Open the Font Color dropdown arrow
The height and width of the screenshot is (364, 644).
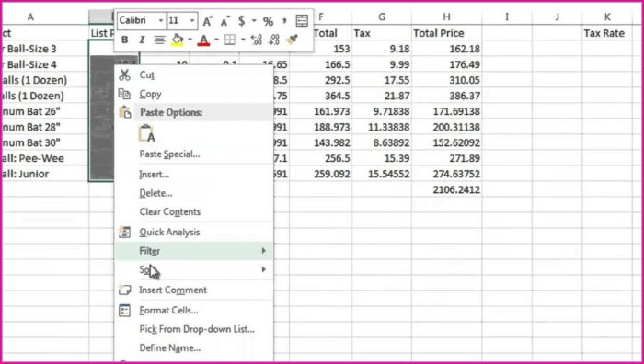pos(216,40)
